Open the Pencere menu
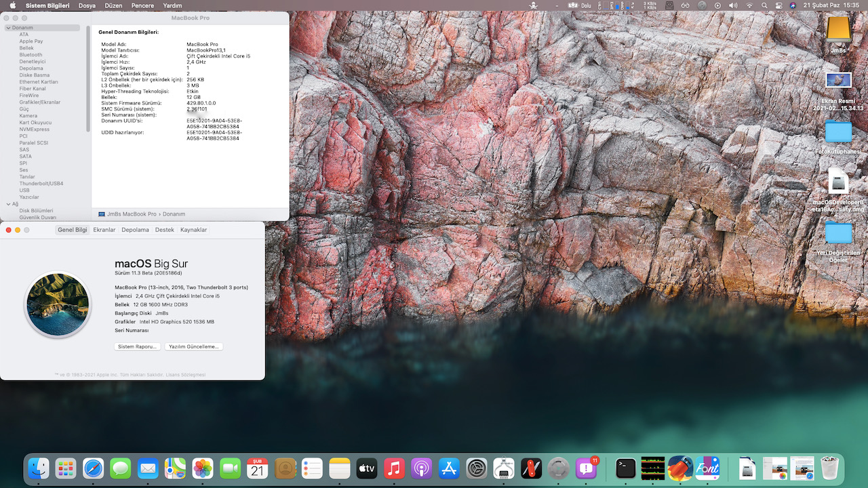 [142, 5]
